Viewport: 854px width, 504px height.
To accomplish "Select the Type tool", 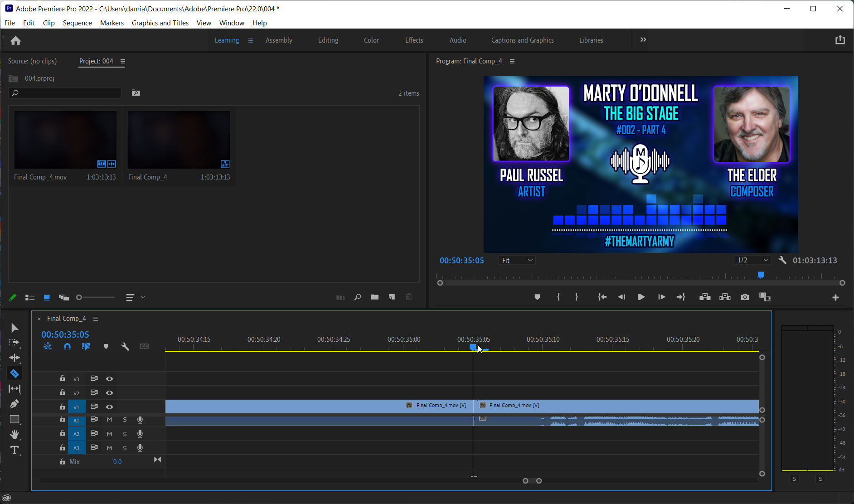I will coord(15,450).
